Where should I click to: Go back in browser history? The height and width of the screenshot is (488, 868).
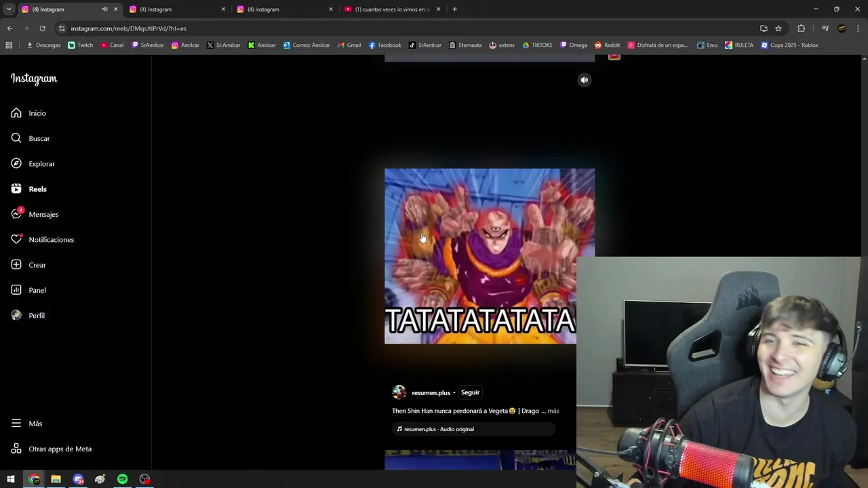[x=9, y=28]
